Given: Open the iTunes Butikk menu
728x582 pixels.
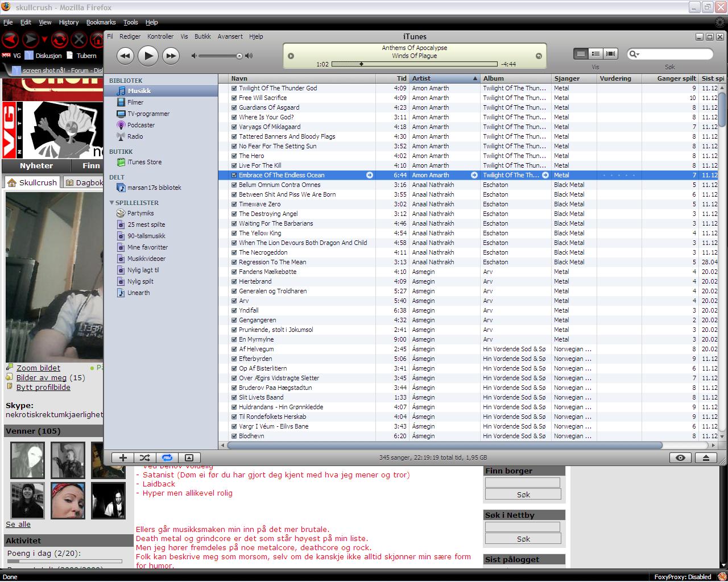Looking at the screenshot, I should point(202,36).
